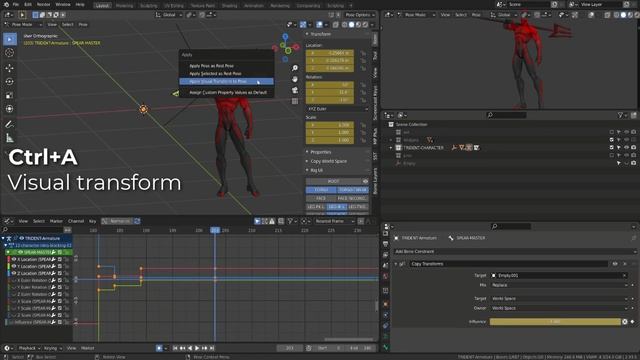Click the FACE bone layer button
The height and width of the screenshot is (360, 640).
coord(322,198)
